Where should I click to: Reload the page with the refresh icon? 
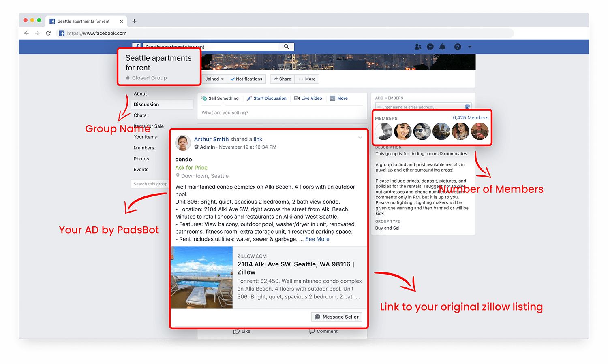pos(48,33)
